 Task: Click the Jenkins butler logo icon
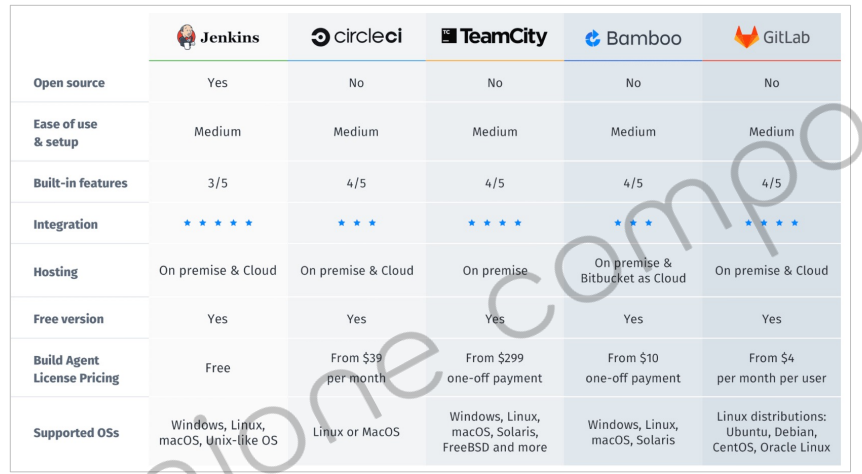(186, 37)
